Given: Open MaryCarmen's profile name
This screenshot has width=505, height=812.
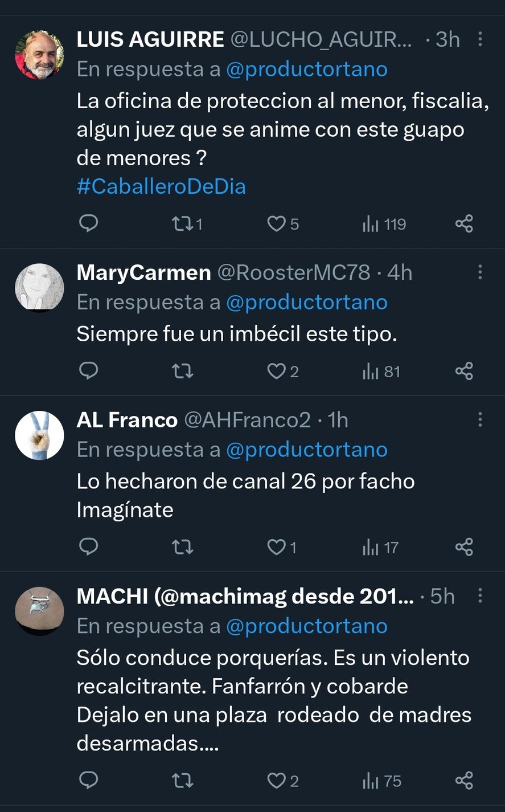Looking at the screenshot, I should pyautogui.click(x=143, y=272).
